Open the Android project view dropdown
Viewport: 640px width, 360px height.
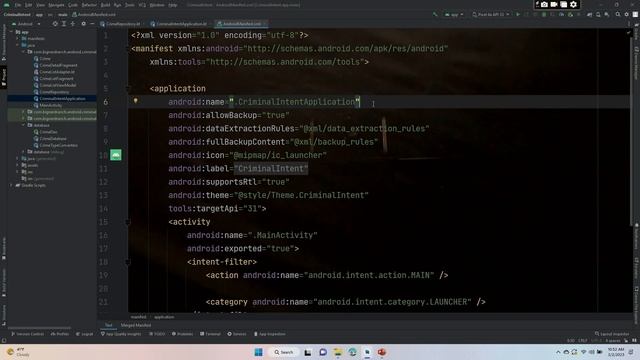(x=26, y=24)
